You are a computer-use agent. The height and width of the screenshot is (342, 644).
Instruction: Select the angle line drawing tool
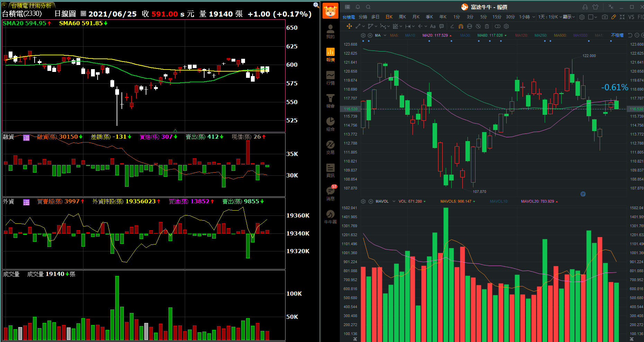pyautogui.click(x=452, y=26)
